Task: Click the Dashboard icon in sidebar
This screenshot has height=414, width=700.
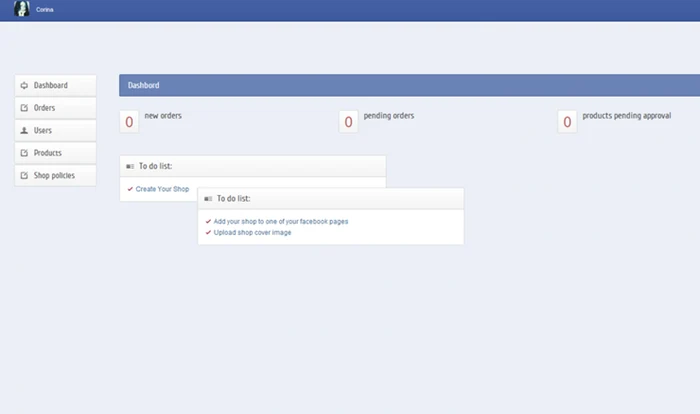Action: [24, 85]
